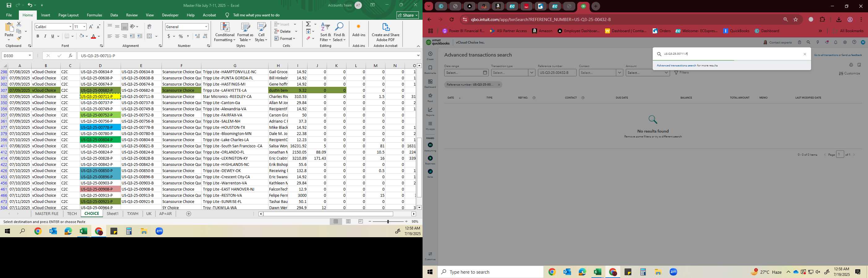Open Reports in QuickBooks sidebar

tap(430, 112)
